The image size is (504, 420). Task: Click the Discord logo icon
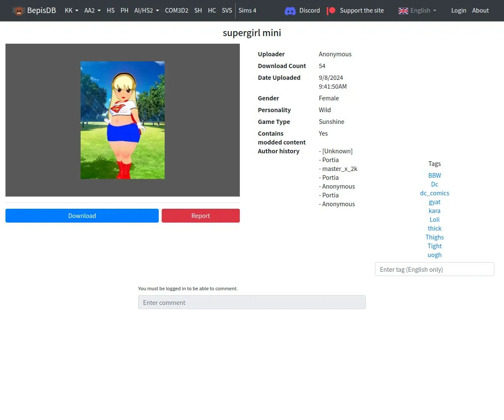(x=290, y=10)
